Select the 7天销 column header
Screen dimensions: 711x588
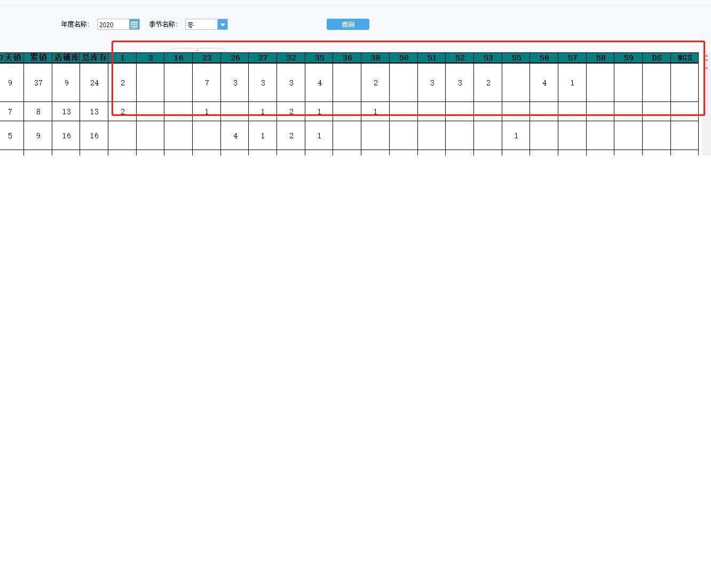coord(11,58)
